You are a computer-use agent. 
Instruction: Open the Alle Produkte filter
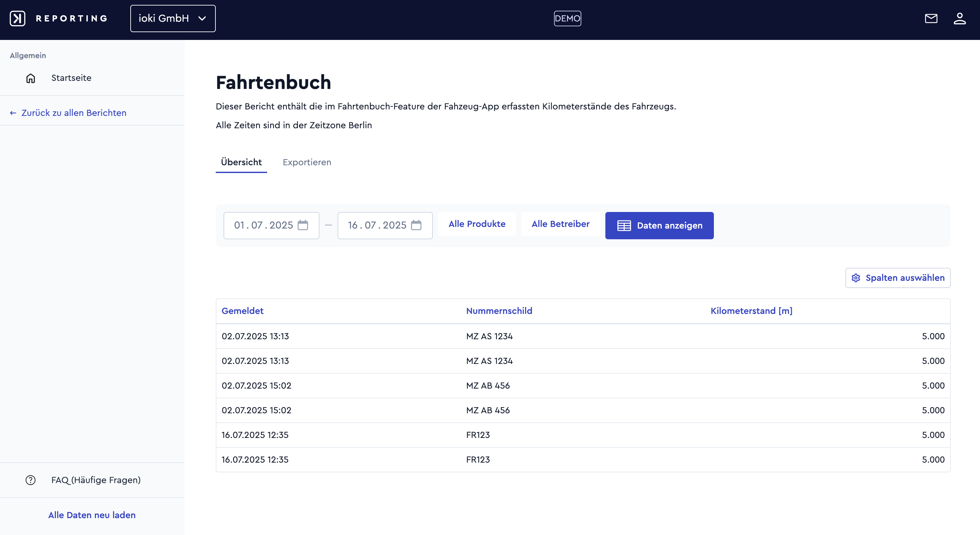click(477, 224)
